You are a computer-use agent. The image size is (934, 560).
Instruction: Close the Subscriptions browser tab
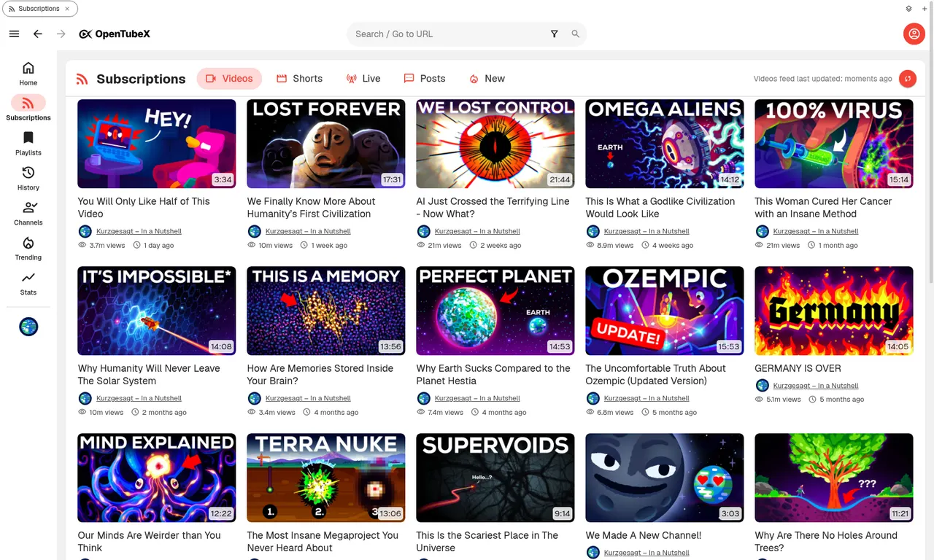tap(67, 9)
